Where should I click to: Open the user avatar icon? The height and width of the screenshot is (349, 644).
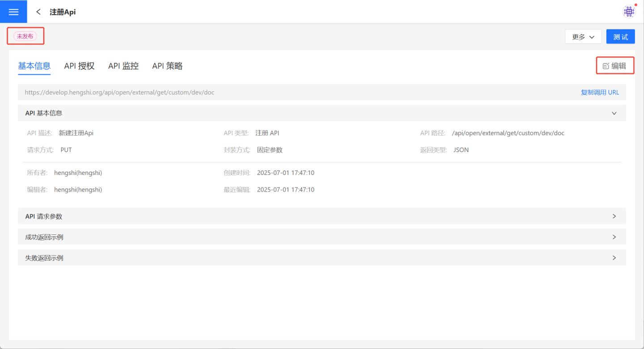(629, 12)
